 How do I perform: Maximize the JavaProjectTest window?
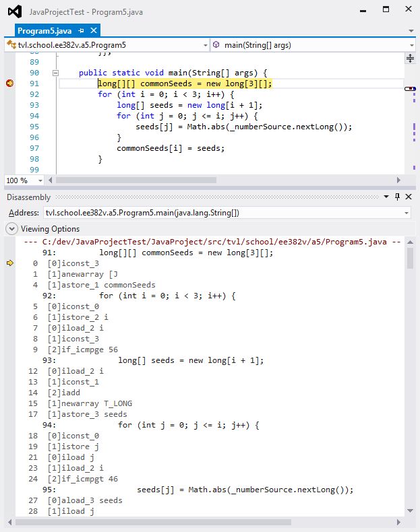386,9
